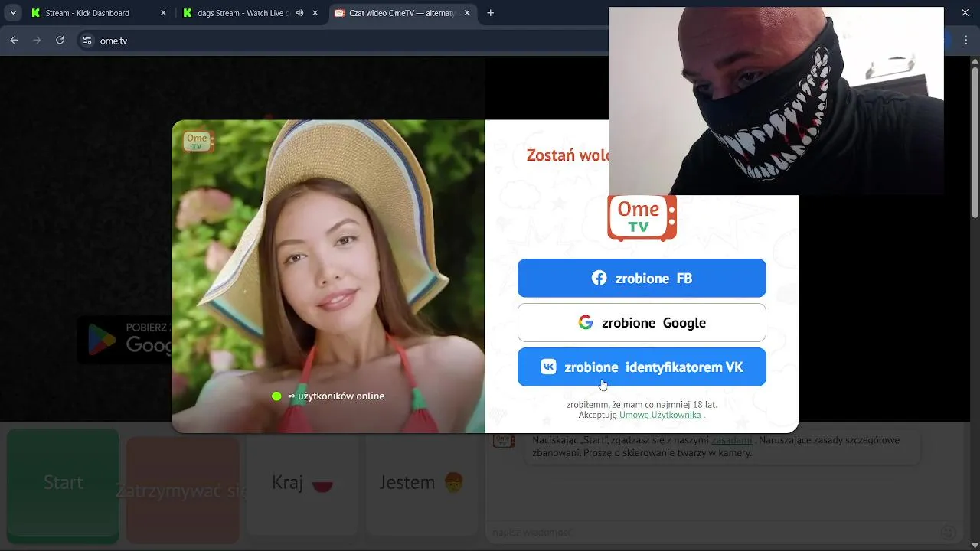Click the VK logo icon
The height and width of the screenshot is (551, 980).
pyautogui.click(x=548, y=367)
